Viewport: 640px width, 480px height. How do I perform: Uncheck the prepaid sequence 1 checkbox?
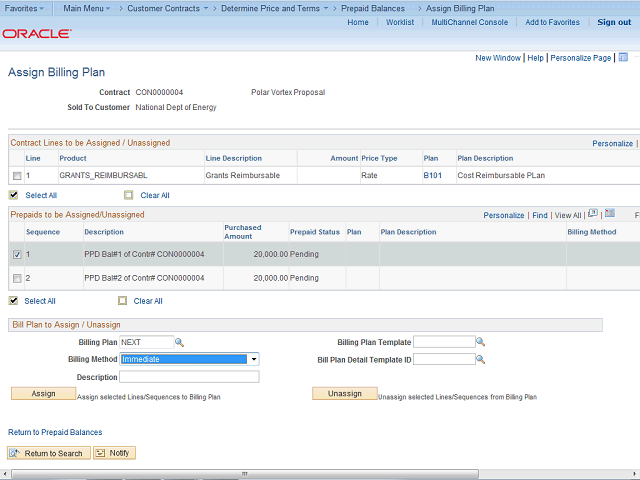tap(16, 255)
